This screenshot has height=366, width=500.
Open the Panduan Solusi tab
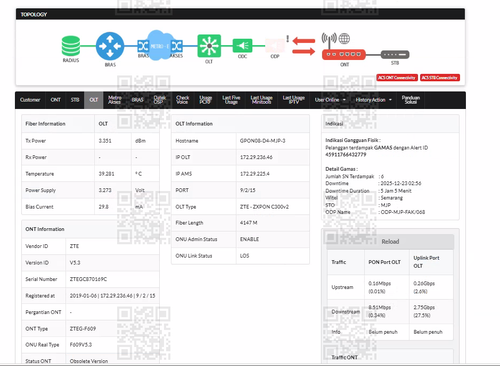411,100
